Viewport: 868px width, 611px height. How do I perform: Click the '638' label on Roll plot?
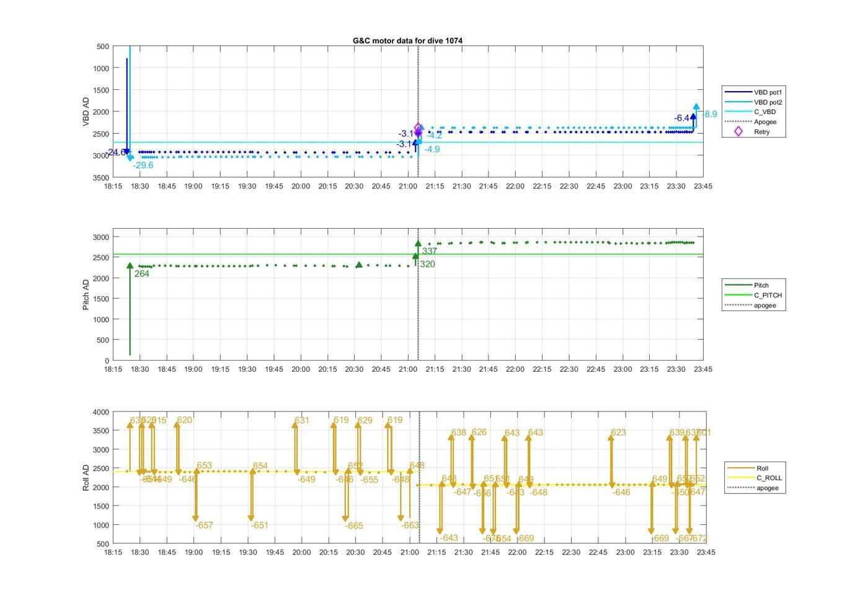tap(459, 433)
